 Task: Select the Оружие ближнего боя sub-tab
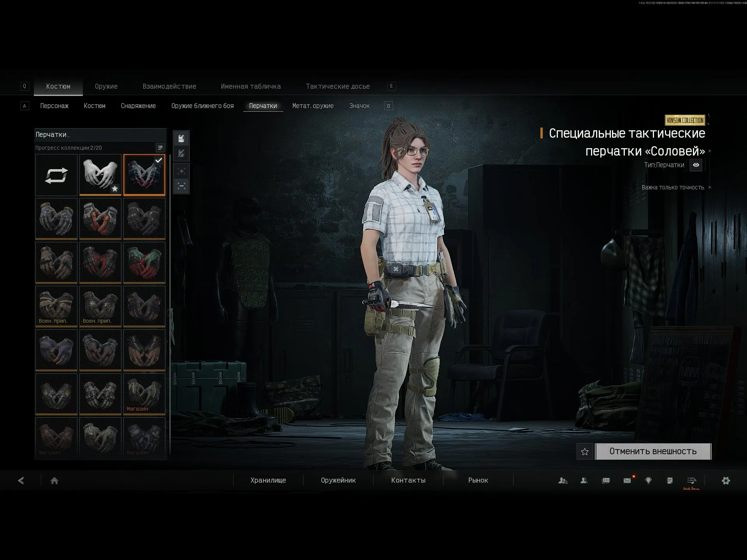click(x=202, y=106)
